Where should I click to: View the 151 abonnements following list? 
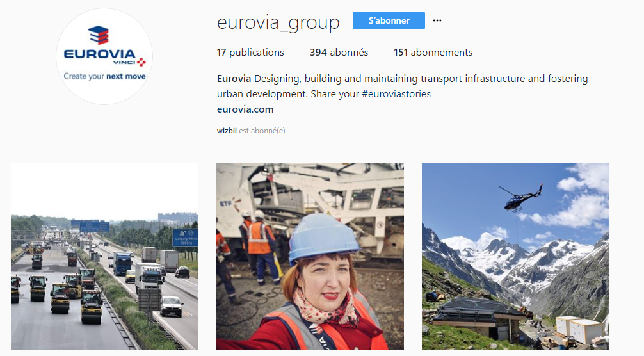click(433, 53)
